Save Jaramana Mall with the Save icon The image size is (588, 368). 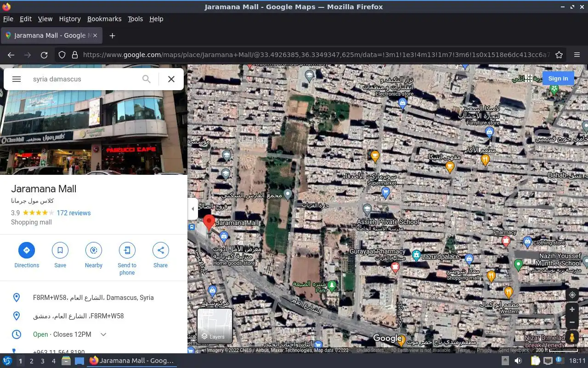point(60,250)
